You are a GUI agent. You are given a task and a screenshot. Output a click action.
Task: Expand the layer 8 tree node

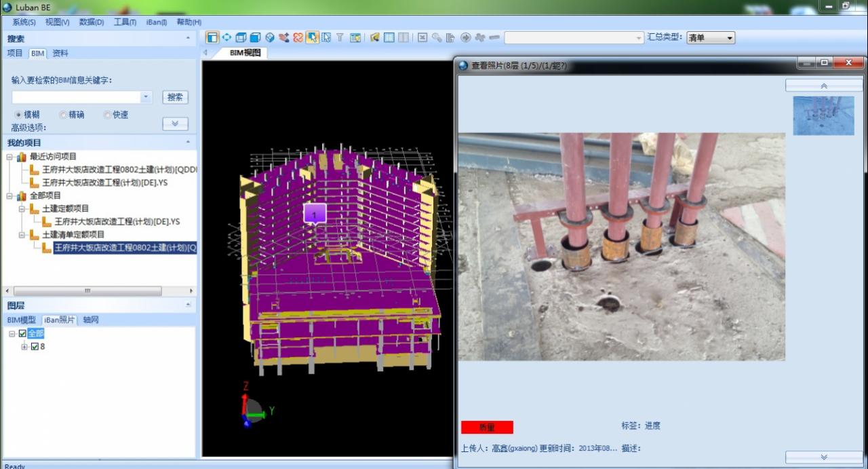point(24,347)
